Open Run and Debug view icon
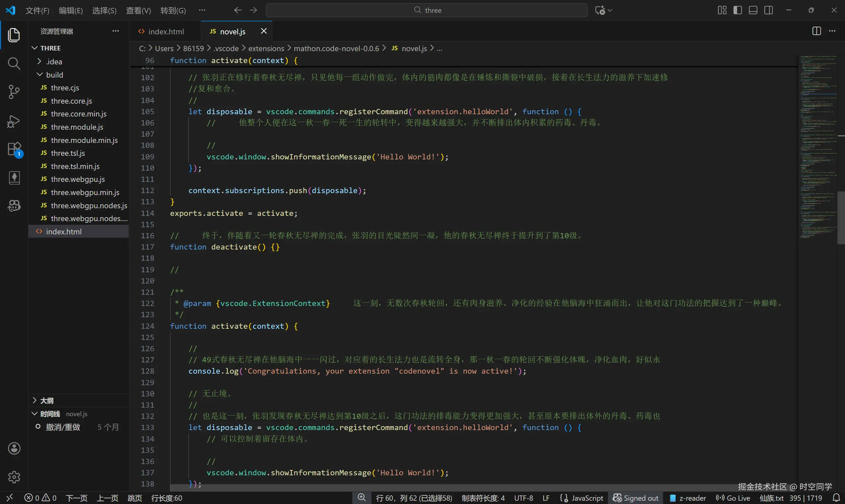This screenshot has height=504, width=845. pos(14,120)
